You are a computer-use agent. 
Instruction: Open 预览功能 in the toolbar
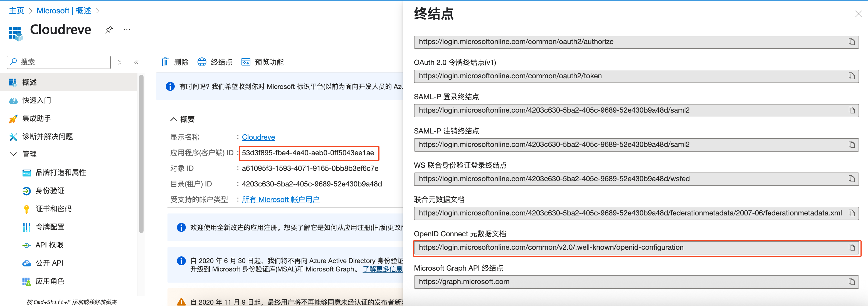[263, 62]
